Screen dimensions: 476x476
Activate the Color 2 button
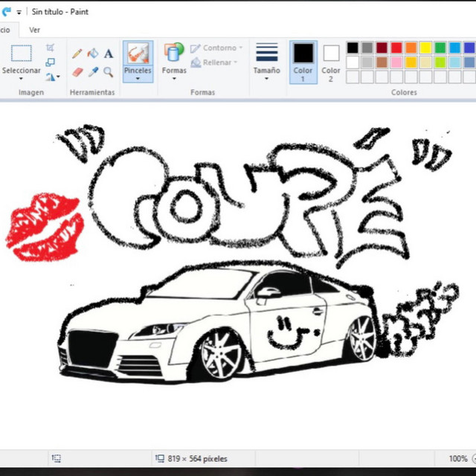(331, 61)
